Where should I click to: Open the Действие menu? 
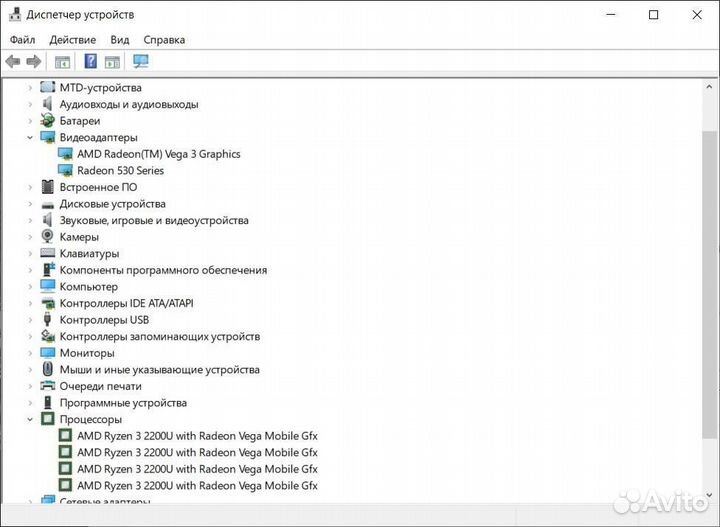pos(73,40)
